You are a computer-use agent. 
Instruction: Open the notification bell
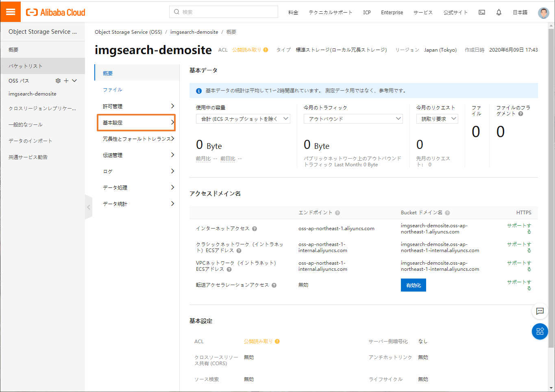[x=499, y=12]
